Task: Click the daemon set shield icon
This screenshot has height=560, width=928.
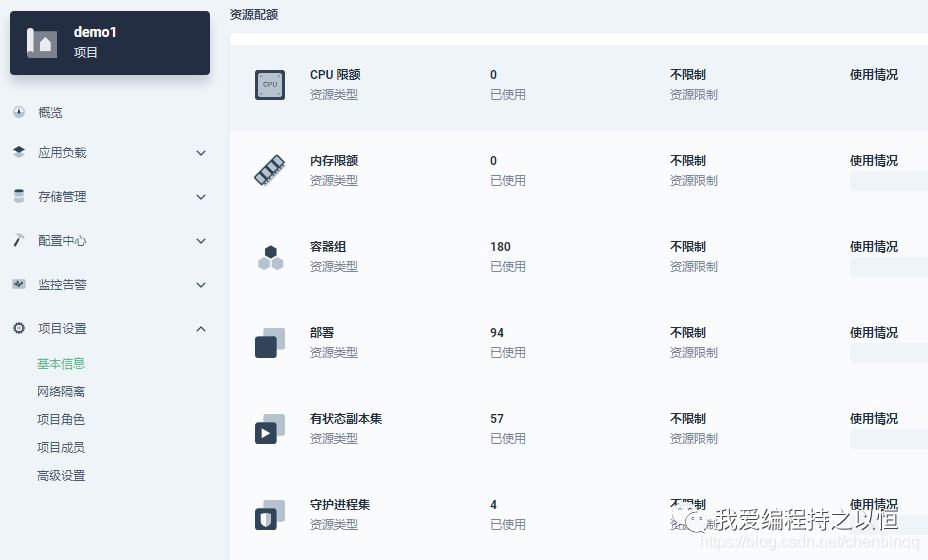Action: pyautogui.click(x=270, y=515)
